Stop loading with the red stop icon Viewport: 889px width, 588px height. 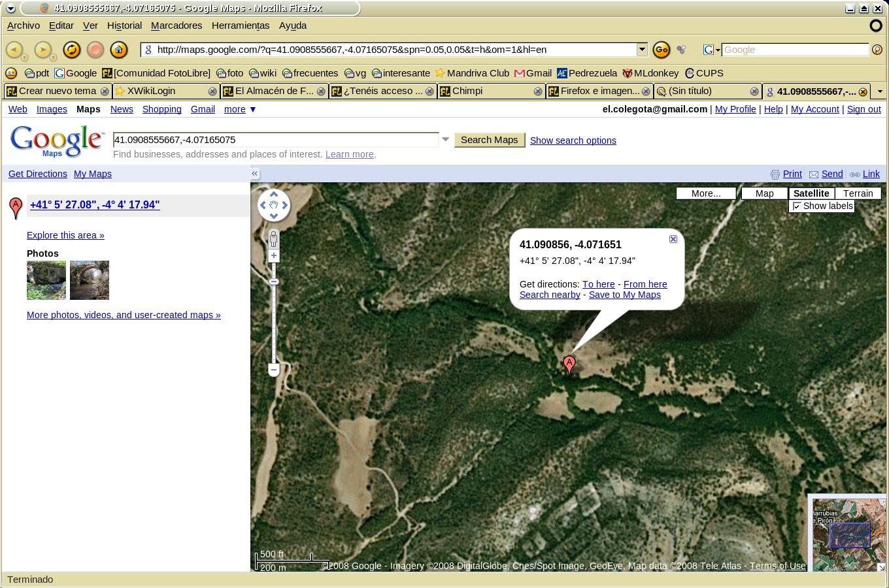pyautogui.click(x=95, y=50)
